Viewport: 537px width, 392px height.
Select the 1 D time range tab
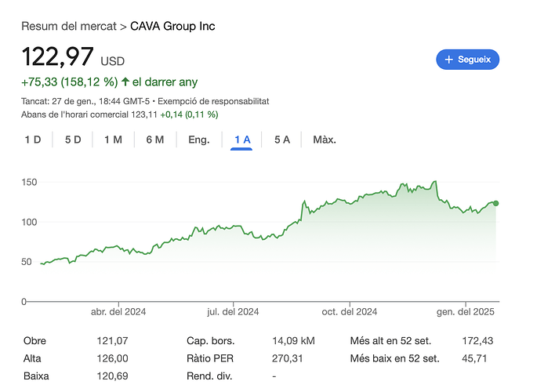[x=33, y=140]
